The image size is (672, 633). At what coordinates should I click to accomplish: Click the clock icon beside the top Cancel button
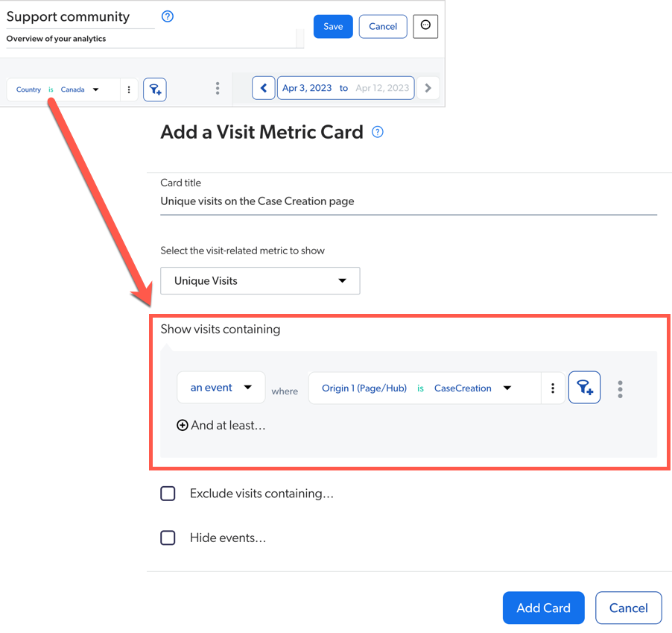click(425, 26)
